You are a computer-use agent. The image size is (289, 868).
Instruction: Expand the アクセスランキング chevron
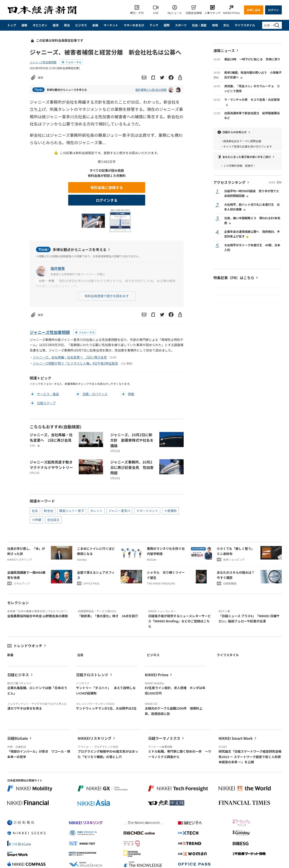coord(248,182)
